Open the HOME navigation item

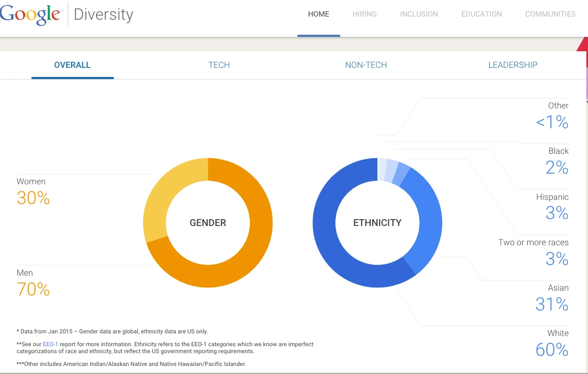[x=318, y=14]
